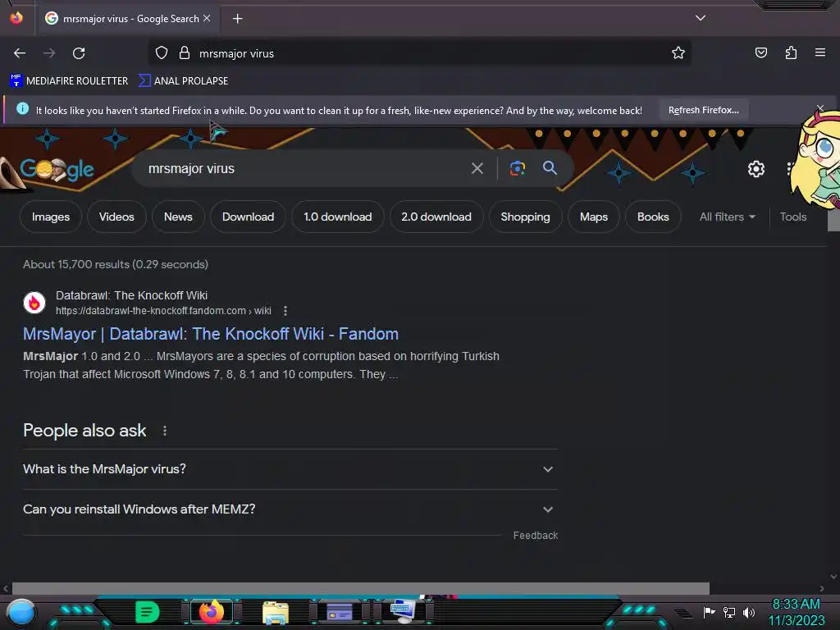Open the shield tracking protection icon
This screenshot has width=840, height=630.
(x=162, y=53)
